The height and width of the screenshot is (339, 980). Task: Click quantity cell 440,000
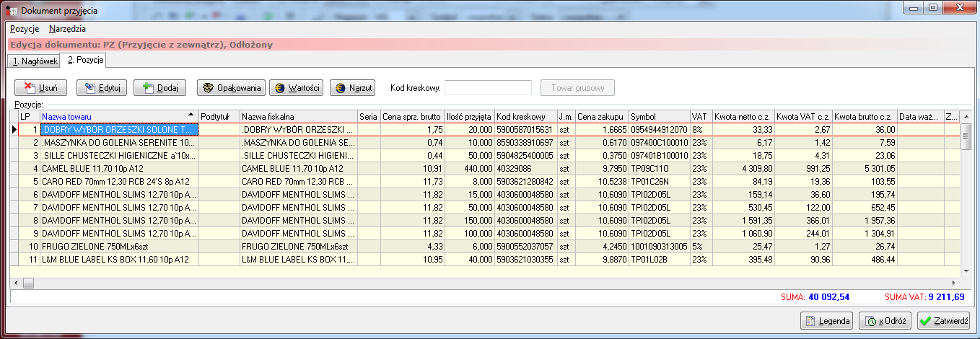click(469, 169)
